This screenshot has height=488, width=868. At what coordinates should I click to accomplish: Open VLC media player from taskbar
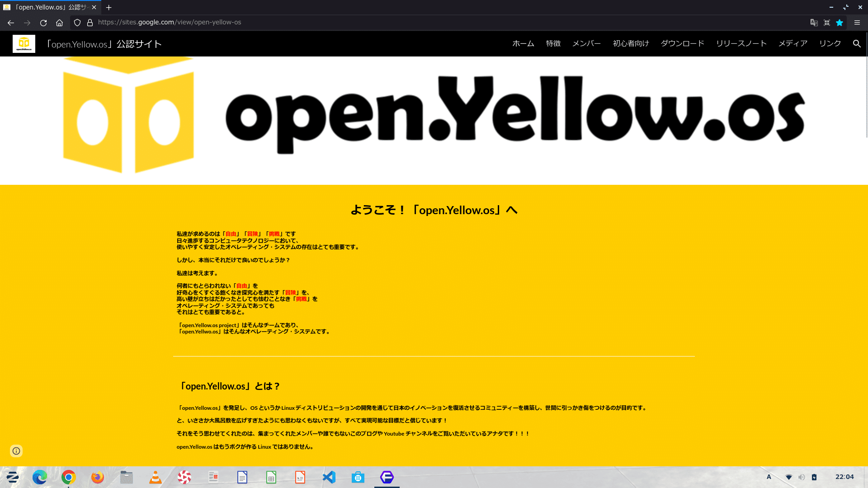(155, 477)
